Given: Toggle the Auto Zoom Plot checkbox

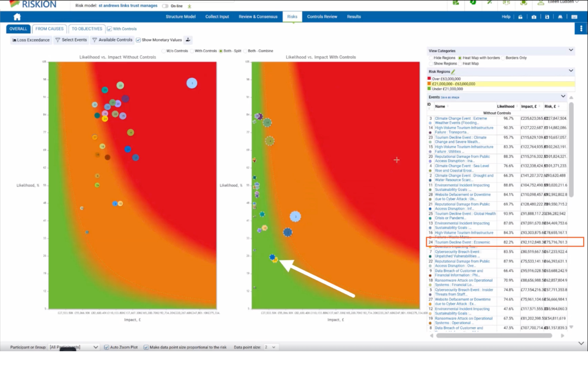Looking at the screenshot, I should [x=106, y=347].
